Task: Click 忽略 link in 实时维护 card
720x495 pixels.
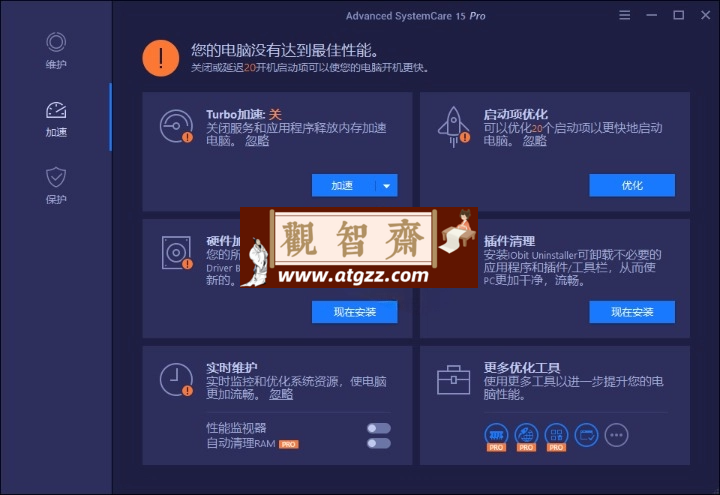Action: 281,394
